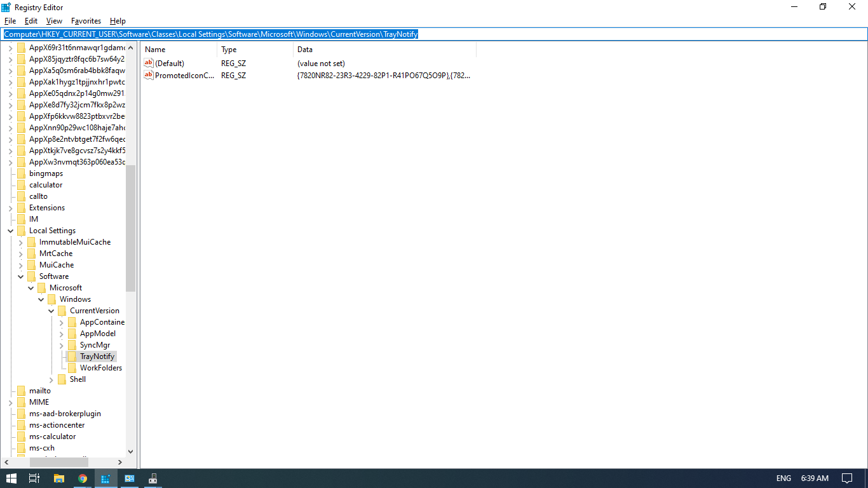Image resolution: width=868 pixels, height=488 pixels.
Task: Collapse the Local Settings tree node
Action: pyautogui.click(x=11, y=231)
